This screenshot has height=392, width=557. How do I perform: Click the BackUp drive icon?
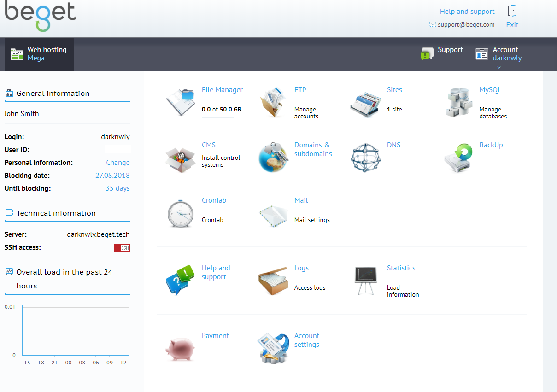(x=459, y=158)
